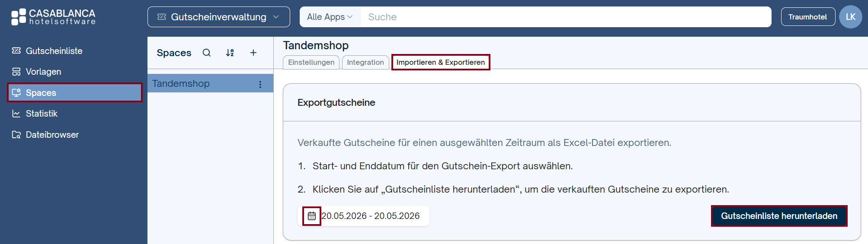This screenshot has height=244, width=868.
Task: Switch to the Einstellungen tab
Action: pyautogui.click(x=311, y=62)
